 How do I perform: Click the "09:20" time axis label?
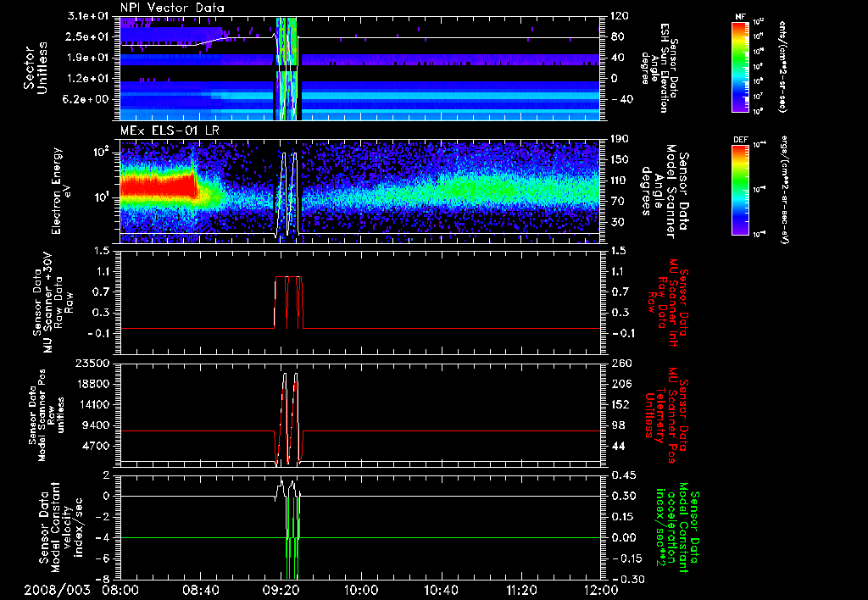(281, 590)
